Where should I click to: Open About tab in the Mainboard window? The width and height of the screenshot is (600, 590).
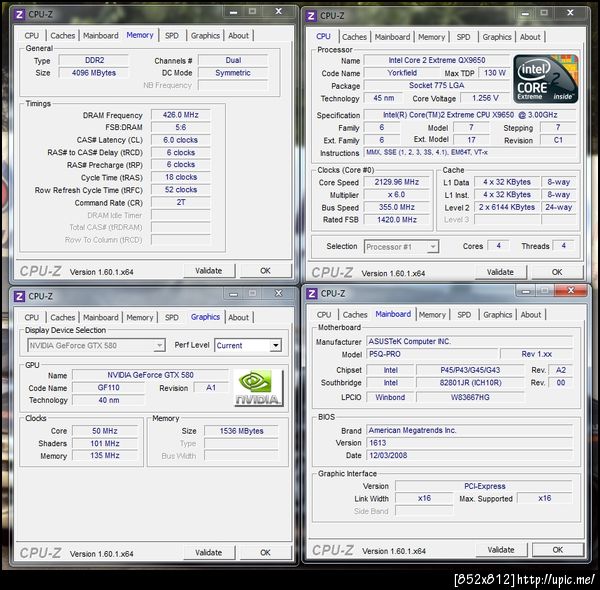point(531,315)
